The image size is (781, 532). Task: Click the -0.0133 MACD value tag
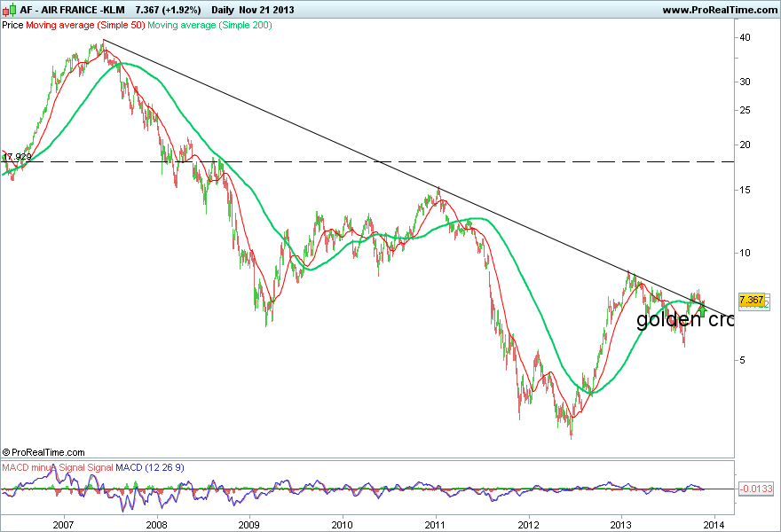pyautogui.click(x=755, y=489)
